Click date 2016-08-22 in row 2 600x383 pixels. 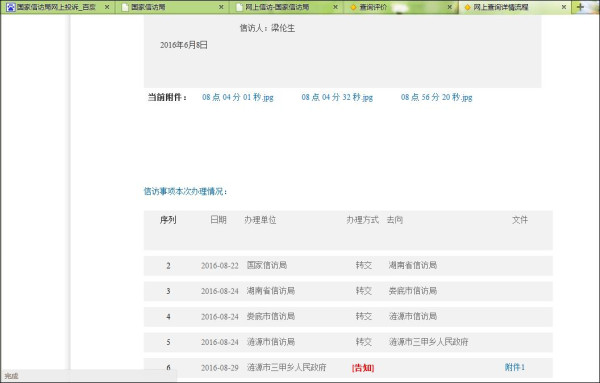pos(220,266)
